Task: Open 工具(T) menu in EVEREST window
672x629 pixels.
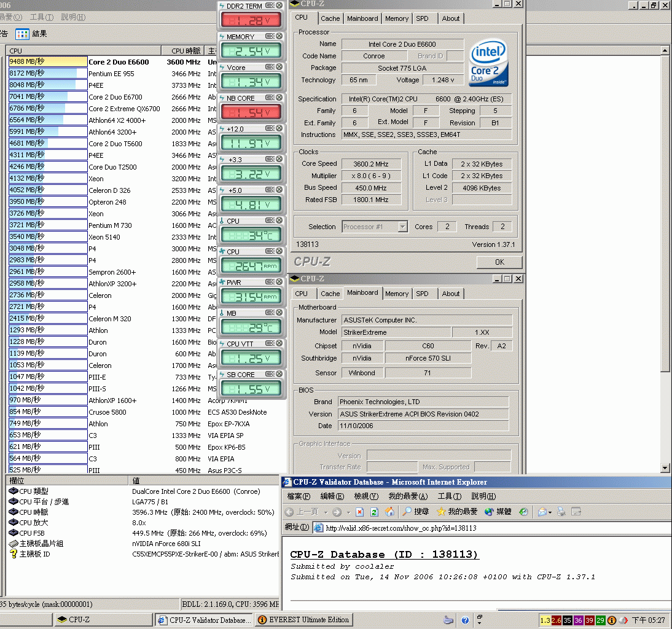Action: click(x=42, y=17)
